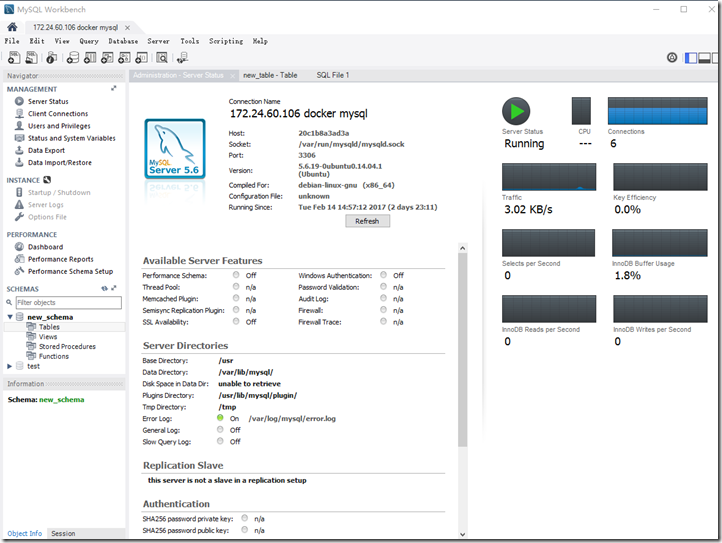Viewport: 722px width, 543px height.
Task: Create a new view toolbar icon
Action: pos(107,58)
